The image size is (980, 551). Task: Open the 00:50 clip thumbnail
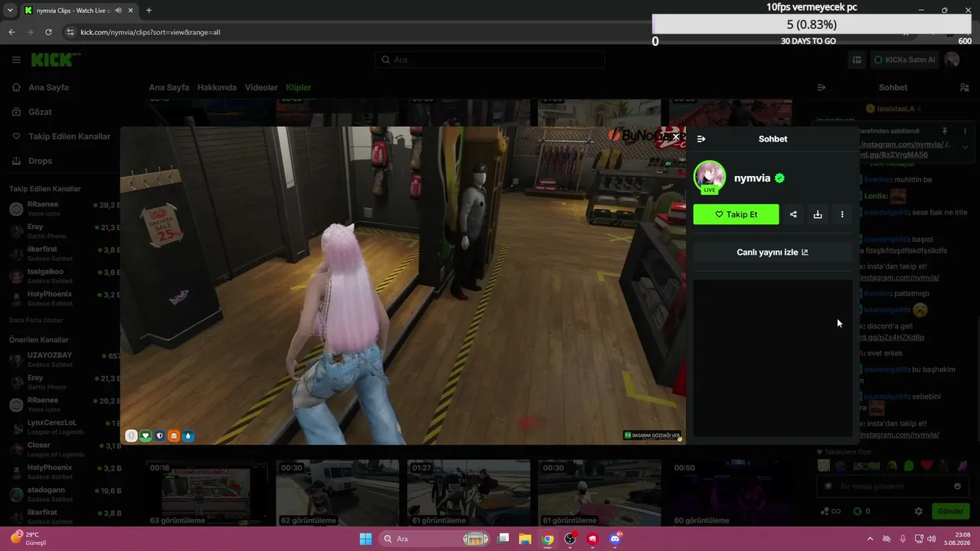[730, 493]
